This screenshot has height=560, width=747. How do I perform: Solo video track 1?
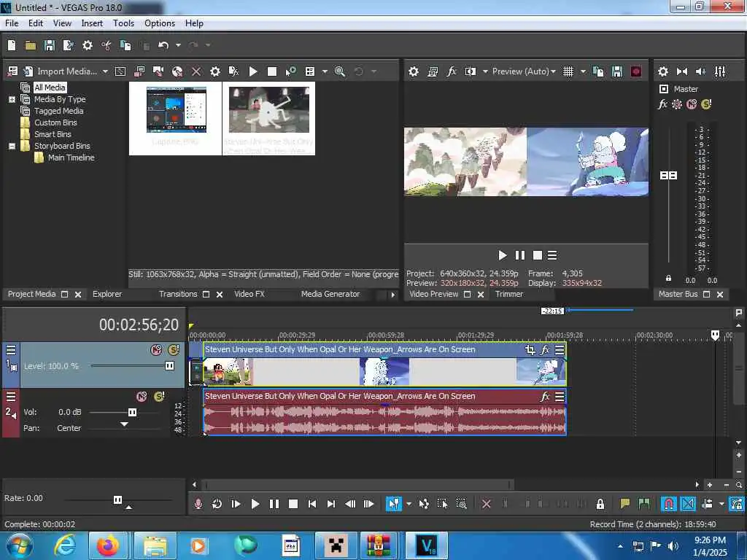pos(174,350)
